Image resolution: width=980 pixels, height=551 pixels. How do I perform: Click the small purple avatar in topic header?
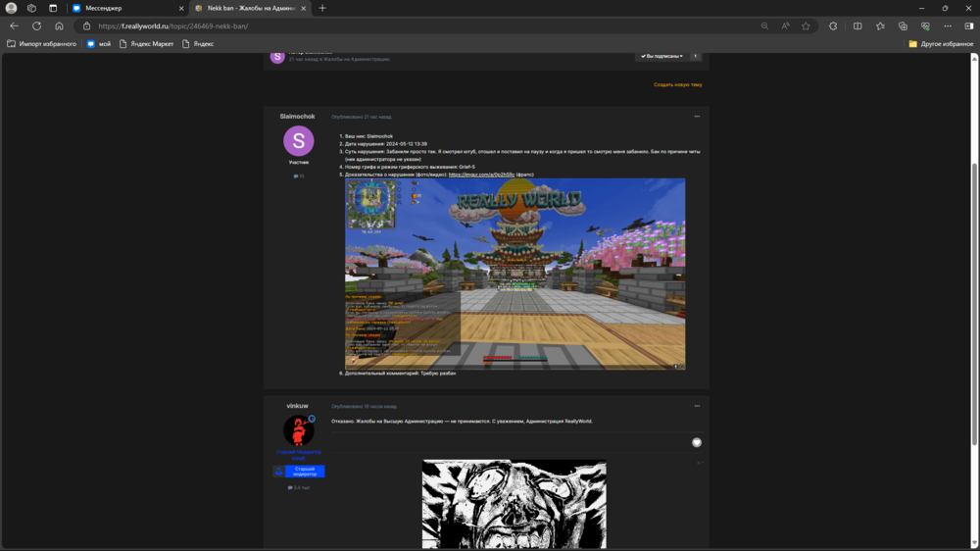point(277,57)
